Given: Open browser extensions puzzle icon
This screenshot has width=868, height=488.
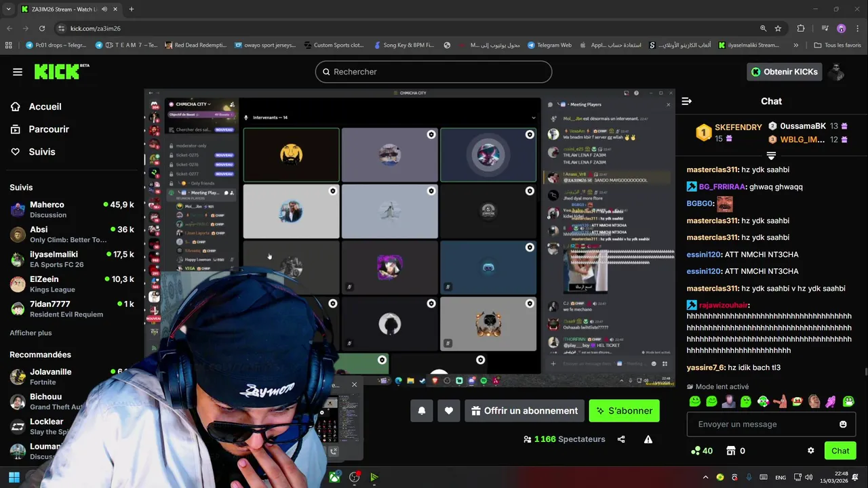Looking at the screenshot, I should (x=801, y=28).
